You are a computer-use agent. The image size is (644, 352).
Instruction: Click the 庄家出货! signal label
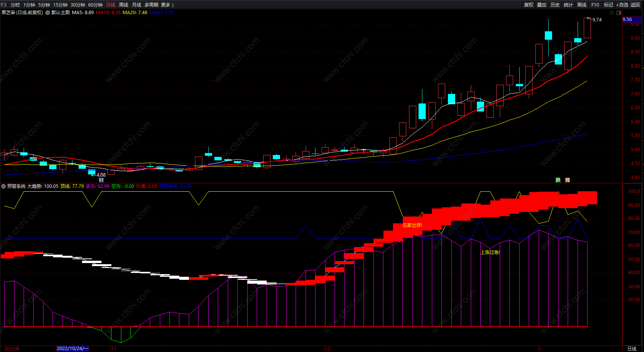pos(412,225)
